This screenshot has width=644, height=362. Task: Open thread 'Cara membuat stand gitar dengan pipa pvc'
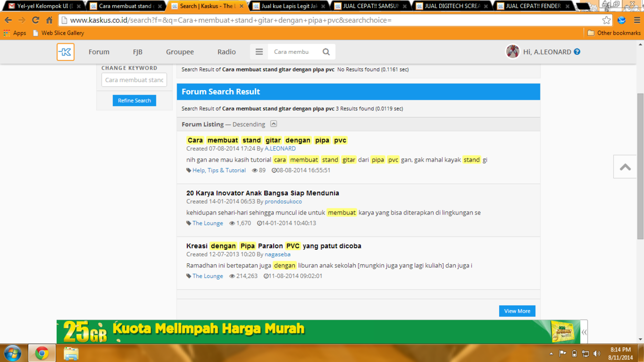(267, 140)
